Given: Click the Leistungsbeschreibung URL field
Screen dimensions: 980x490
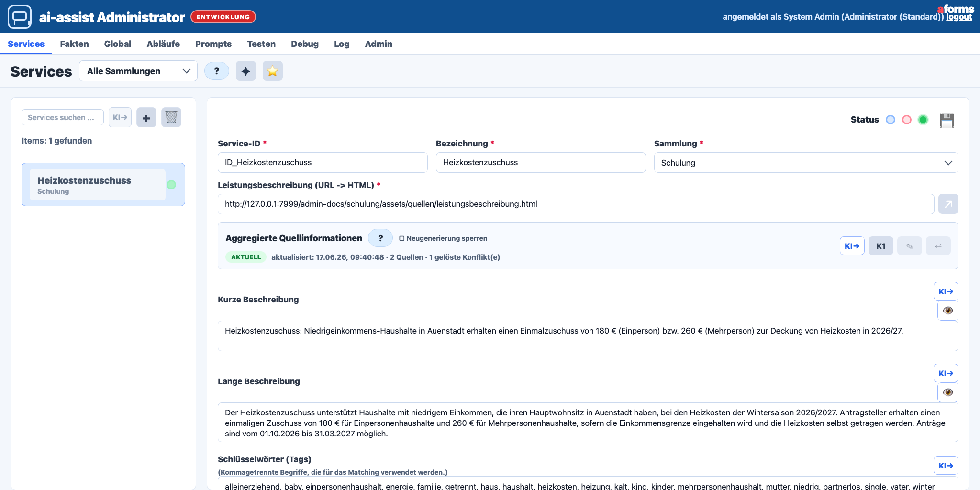Looking at the screenshot, I should 576,204.
